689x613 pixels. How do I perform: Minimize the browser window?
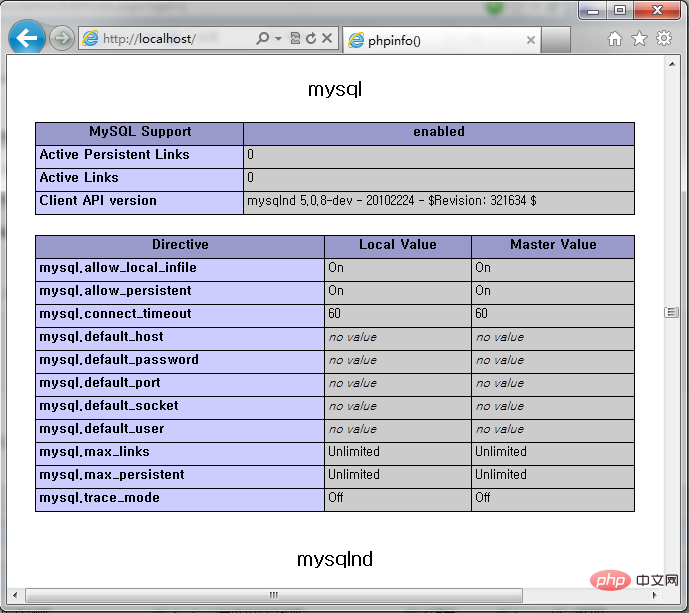593,11
